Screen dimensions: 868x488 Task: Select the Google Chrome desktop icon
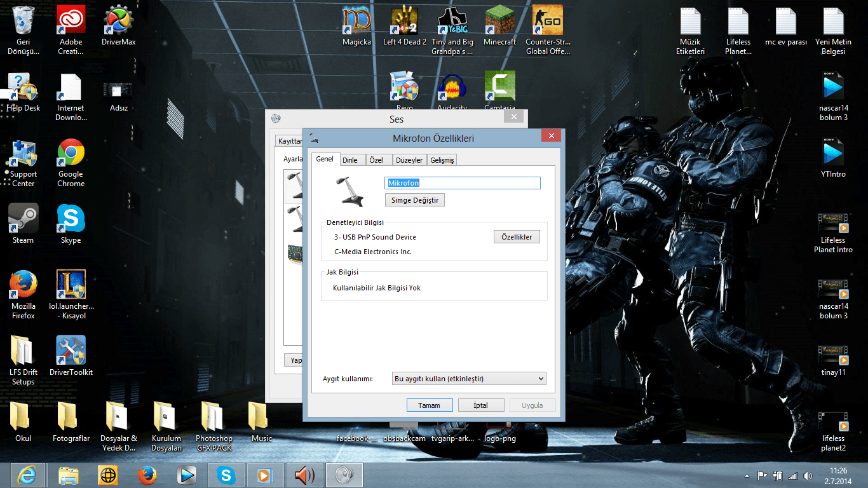71,163
